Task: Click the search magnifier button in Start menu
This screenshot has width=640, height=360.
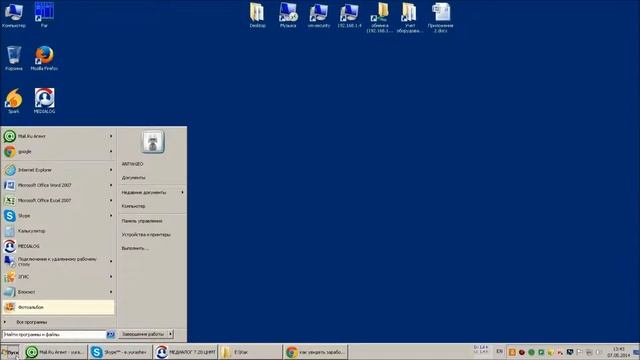Action: [110, 334]
